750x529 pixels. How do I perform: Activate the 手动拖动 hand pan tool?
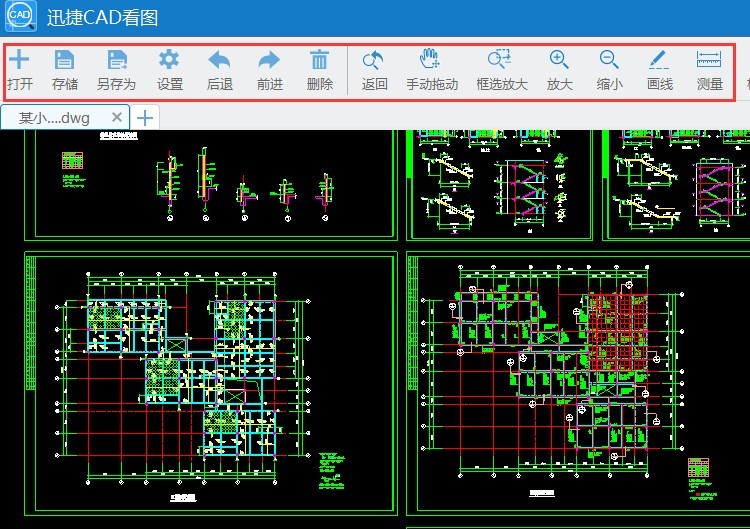pos(431,61)
